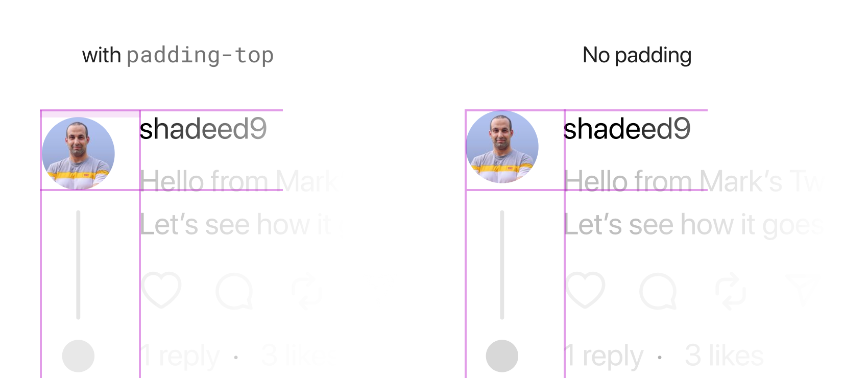Screen dimensions: 868x378
Task: Click the comment bubble in the padding-top example
Action: 234,291
